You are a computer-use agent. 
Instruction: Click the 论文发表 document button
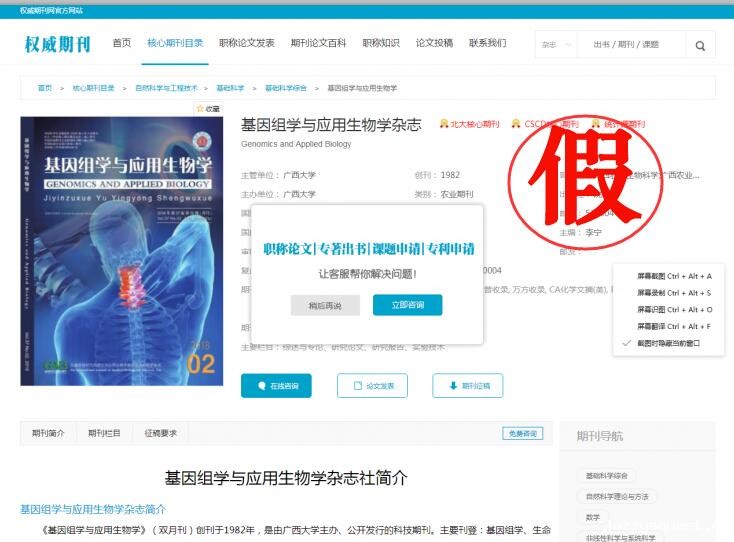coord(372,385)
